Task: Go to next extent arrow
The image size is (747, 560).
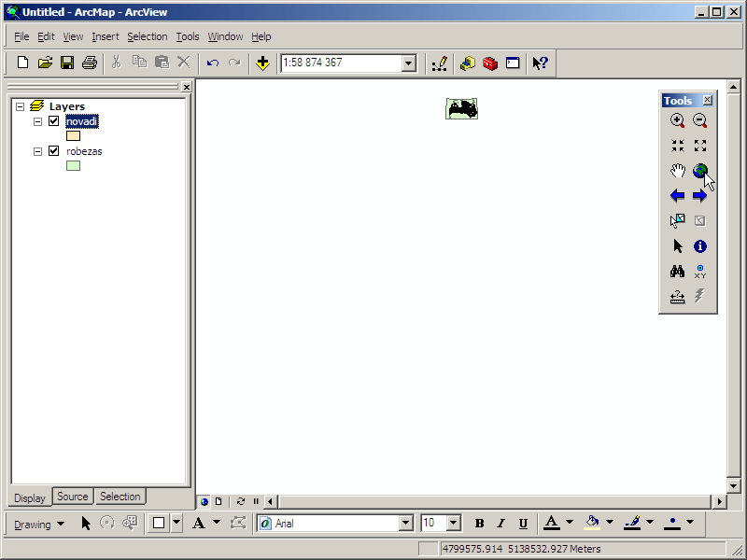Action: coord(699,195)
